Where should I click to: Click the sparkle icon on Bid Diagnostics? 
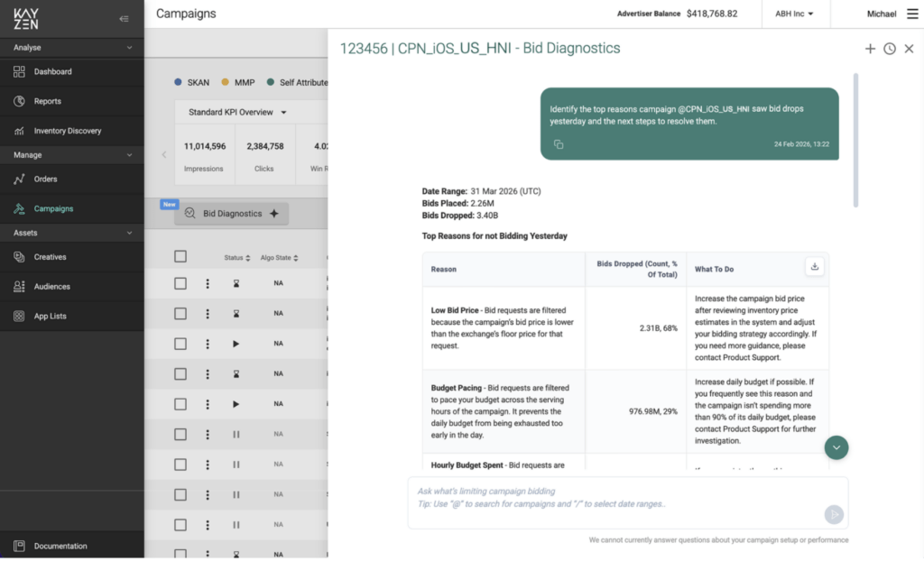[x=274, y=214]
